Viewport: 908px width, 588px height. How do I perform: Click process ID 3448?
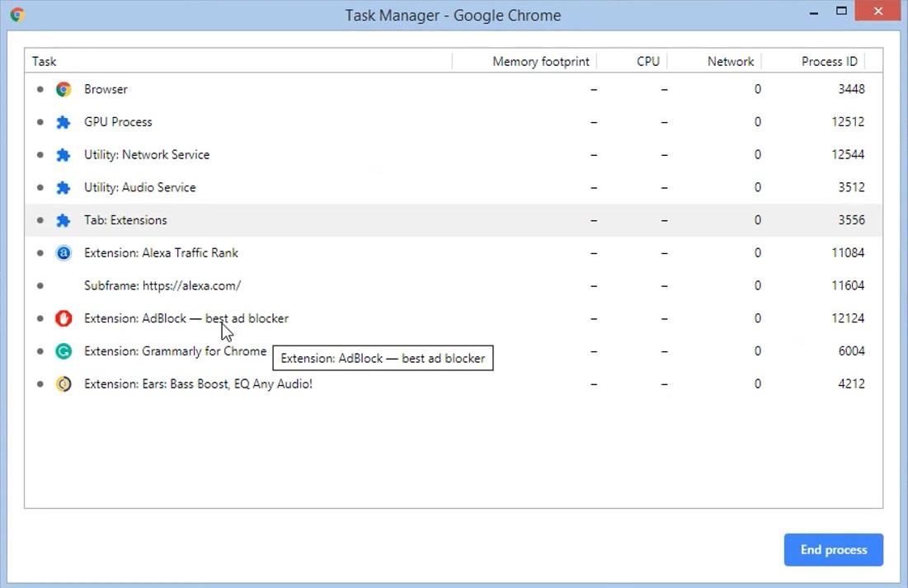(851, 89)
